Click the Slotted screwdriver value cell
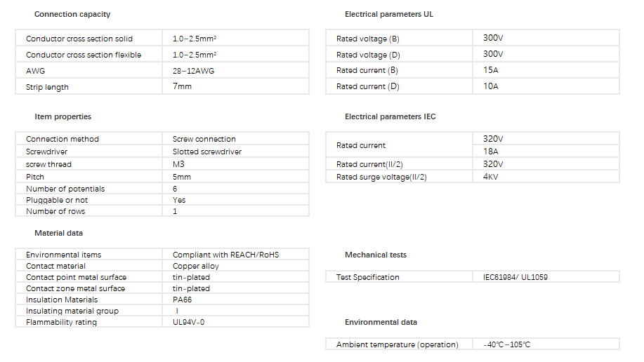The width and height of the screenshot is (644, 362). 207,152
